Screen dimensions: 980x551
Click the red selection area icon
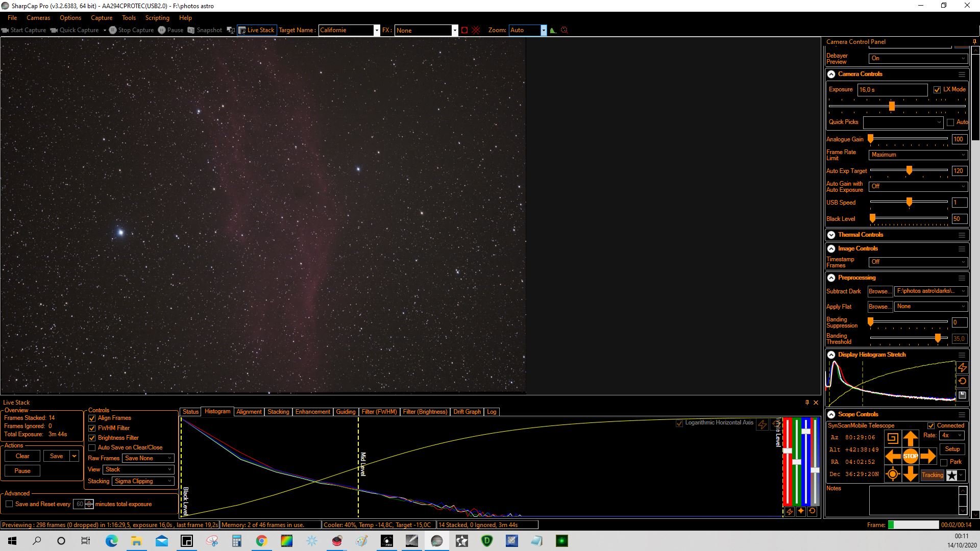point(464,30)
